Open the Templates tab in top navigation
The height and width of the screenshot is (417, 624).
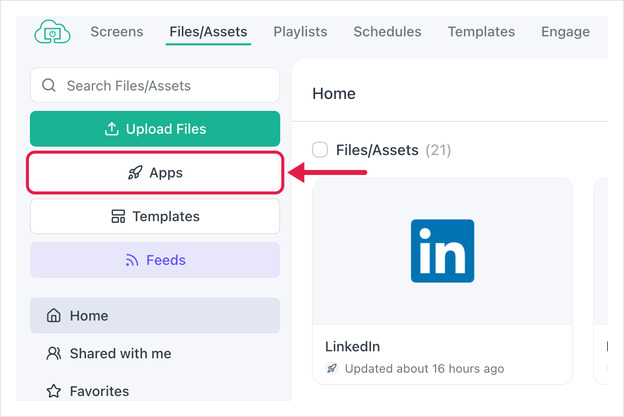(481, 32)
